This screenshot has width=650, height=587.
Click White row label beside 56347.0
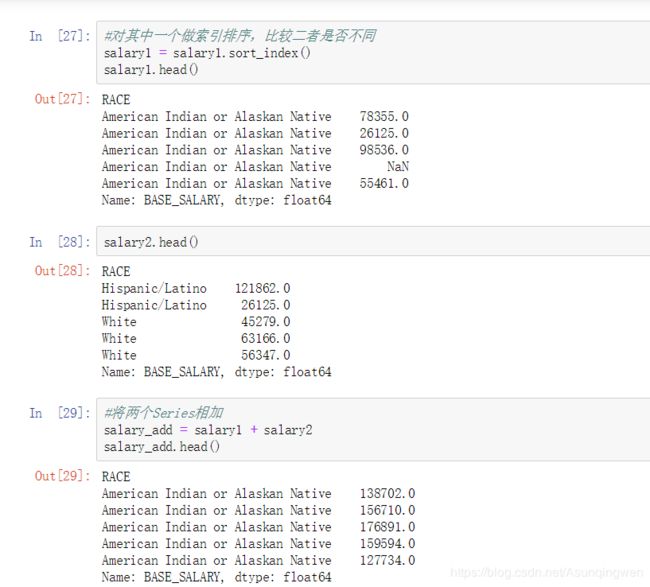click(119, 355)
